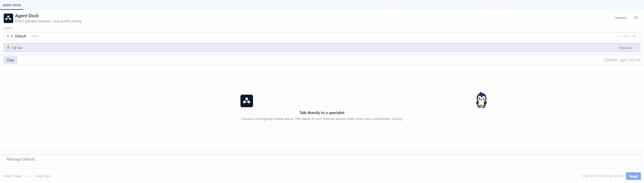This screenshot has width=644, height=183.
Task: Click the 'Talk directly to a specialist' heading
Action: 322,113
